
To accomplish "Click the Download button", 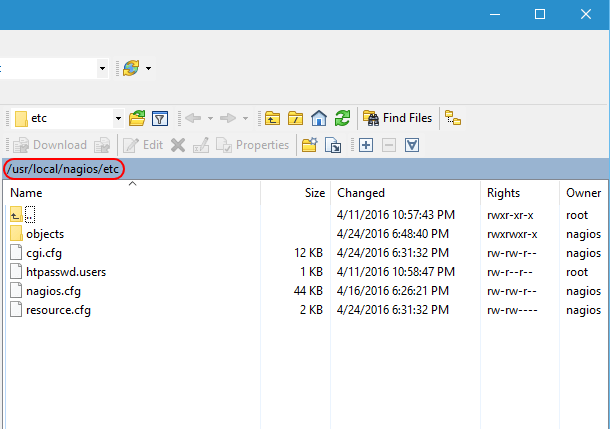I will [50, 145].
